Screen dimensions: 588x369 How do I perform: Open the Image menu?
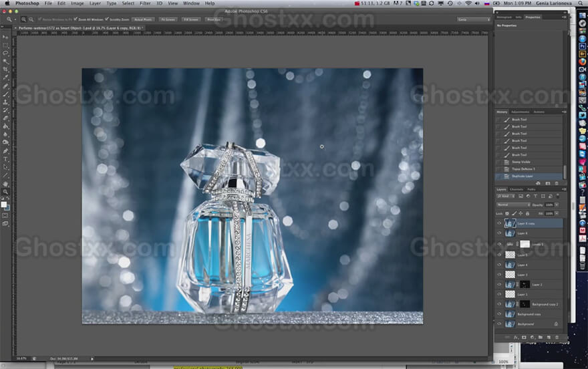coord(78,3)
